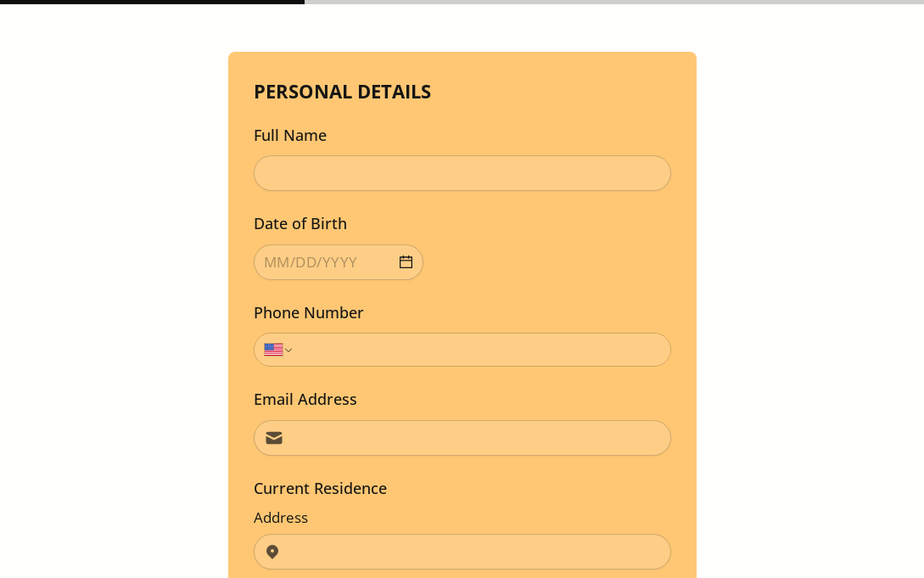The width and height of the screenshot is (924, 578).
Task: Focus the Full Name text field
Action: [462, 173]
